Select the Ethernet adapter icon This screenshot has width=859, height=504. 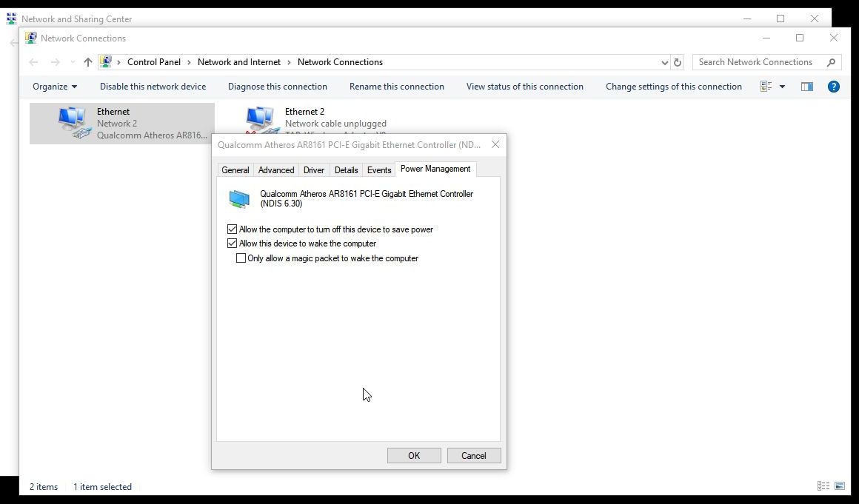(75, 123)
